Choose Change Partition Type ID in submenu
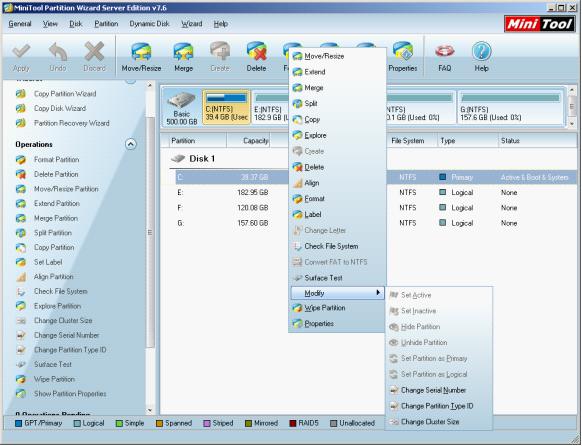This screenshot has width=582, height=446. [x=439, y=406]
